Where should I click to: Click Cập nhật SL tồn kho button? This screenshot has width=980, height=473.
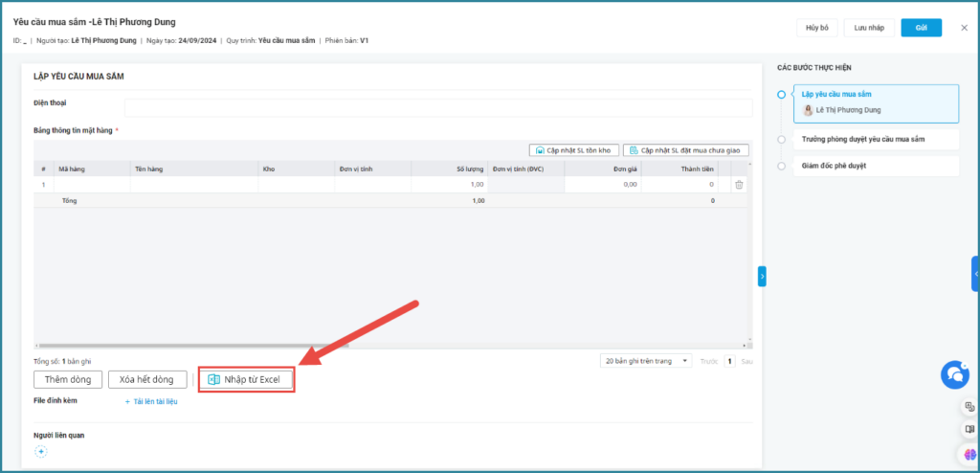click(574, 150)
